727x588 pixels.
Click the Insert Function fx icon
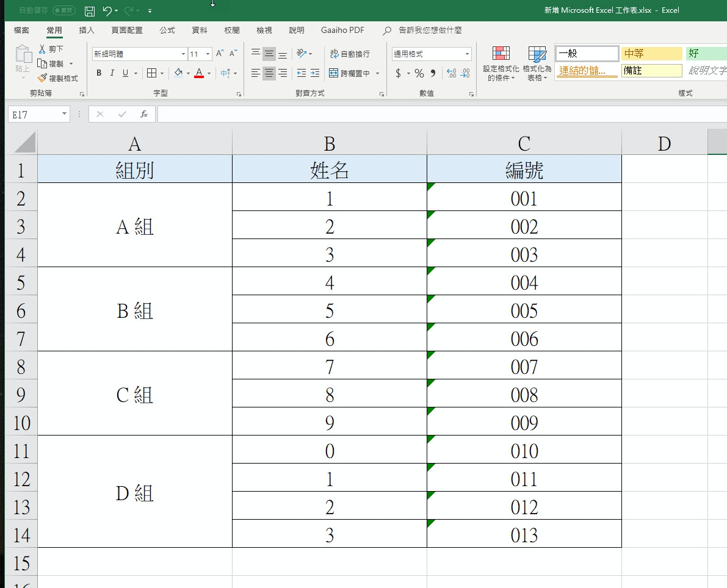pyautogui.click(x=144, y=114)
